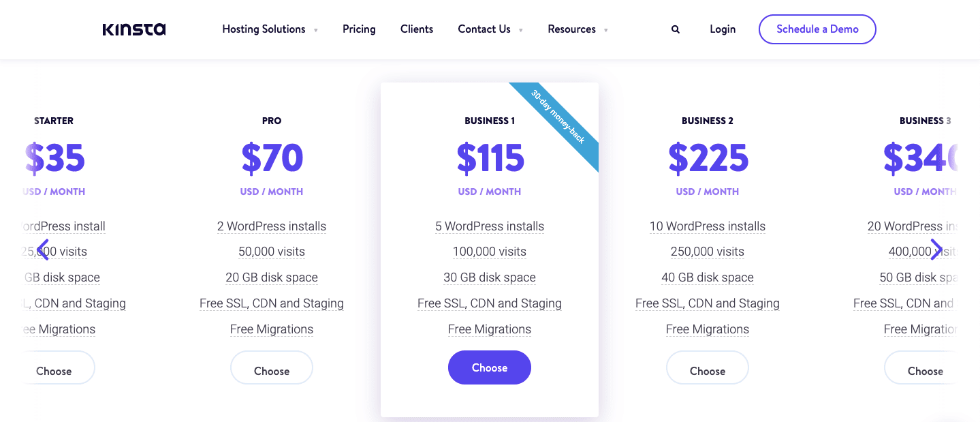The height and width of the screenshot is (422, 980).
Task: Click Free Migrations under the Pro plan
Action: [271, 329]
